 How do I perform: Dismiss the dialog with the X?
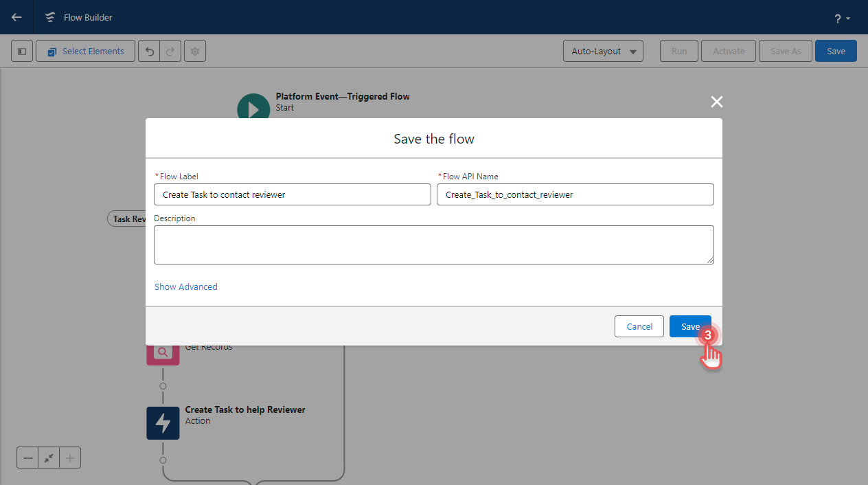(x=716, y=102)
